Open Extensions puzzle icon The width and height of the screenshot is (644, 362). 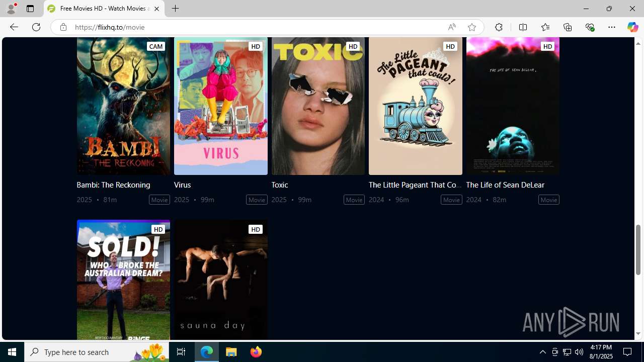499,27
